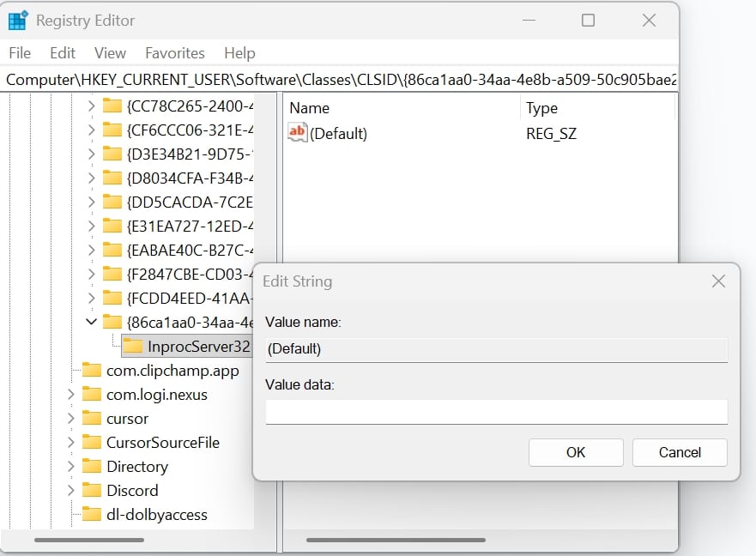
Task: Open the File menu
Action: [20, 52]
